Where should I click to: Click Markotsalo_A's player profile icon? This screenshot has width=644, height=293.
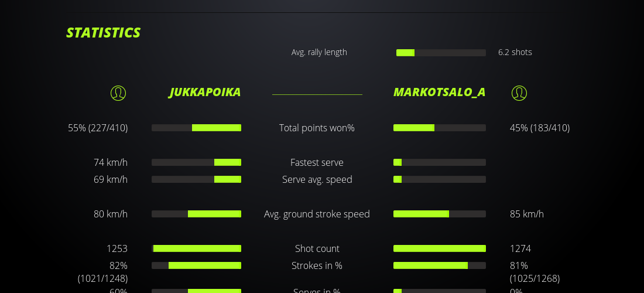tap(519, 93)
